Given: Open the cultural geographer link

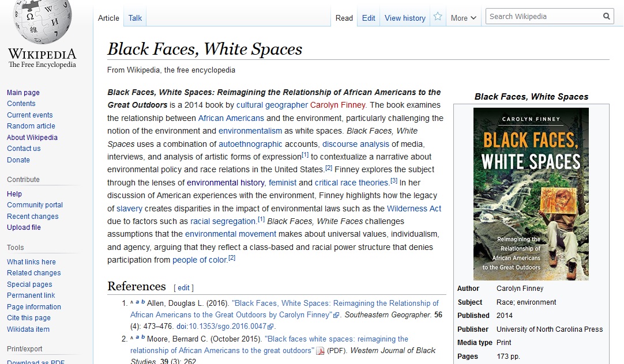Looking at the screenshot, I should pos(272,105).
